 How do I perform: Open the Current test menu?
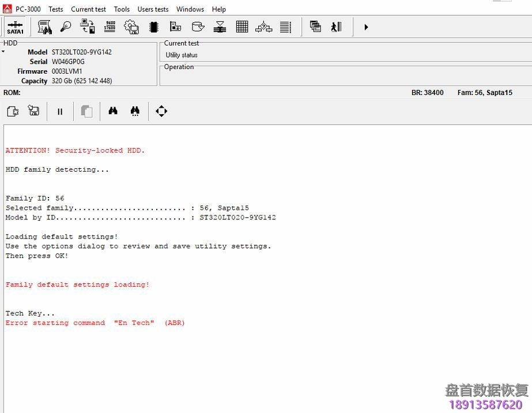click(88, 9)
